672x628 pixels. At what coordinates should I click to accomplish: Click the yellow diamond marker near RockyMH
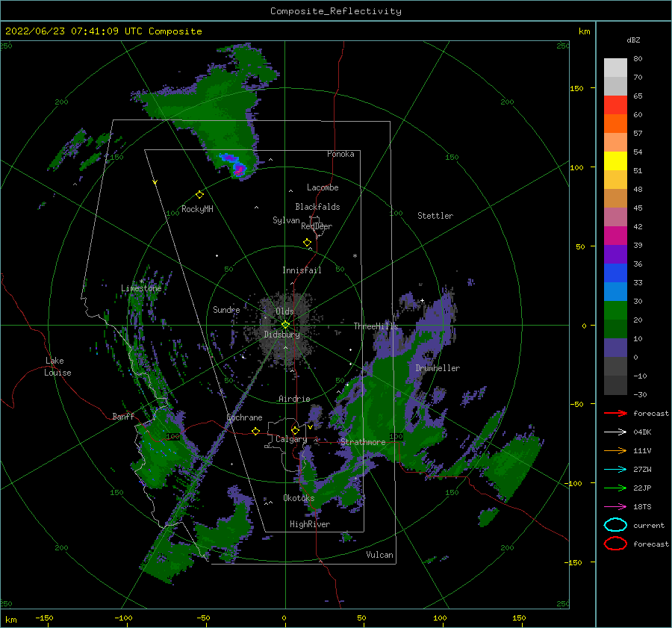pos(199,195)
